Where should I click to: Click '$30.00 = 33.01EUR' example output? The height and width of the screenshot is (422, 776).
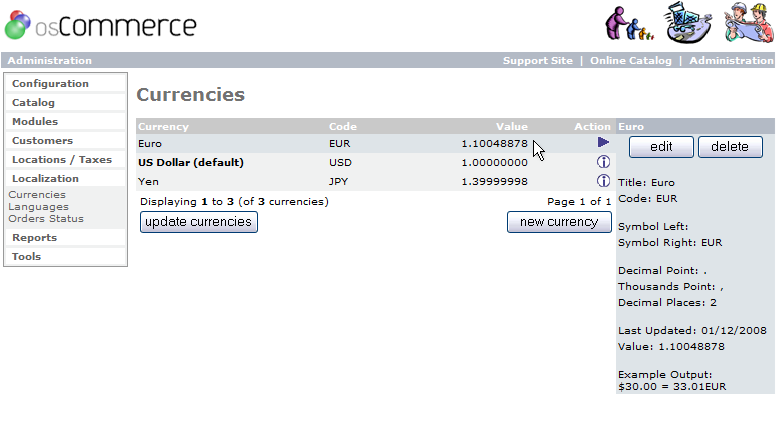tap(672, 386)
